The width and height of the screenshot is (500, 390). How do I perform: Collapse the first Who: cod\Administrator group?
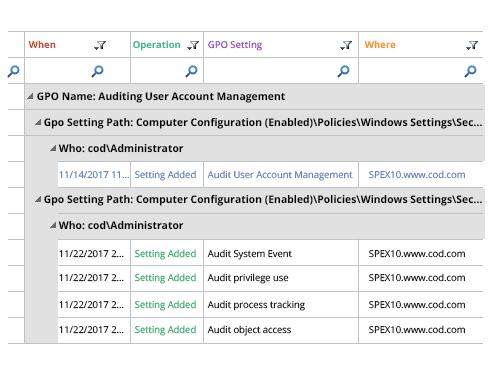click(53, 148)
